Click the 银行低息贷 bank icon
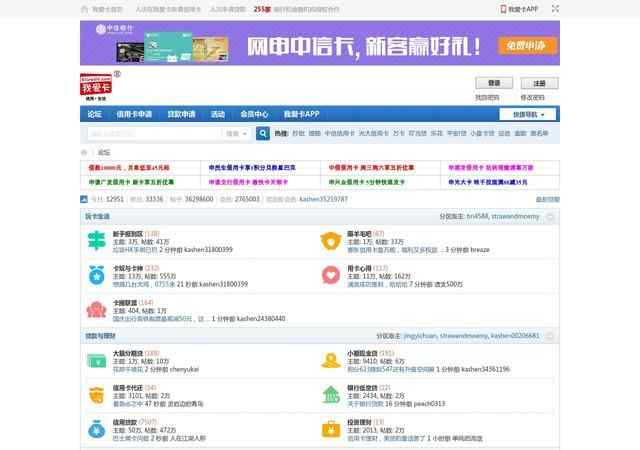 (x=331, y=394)
